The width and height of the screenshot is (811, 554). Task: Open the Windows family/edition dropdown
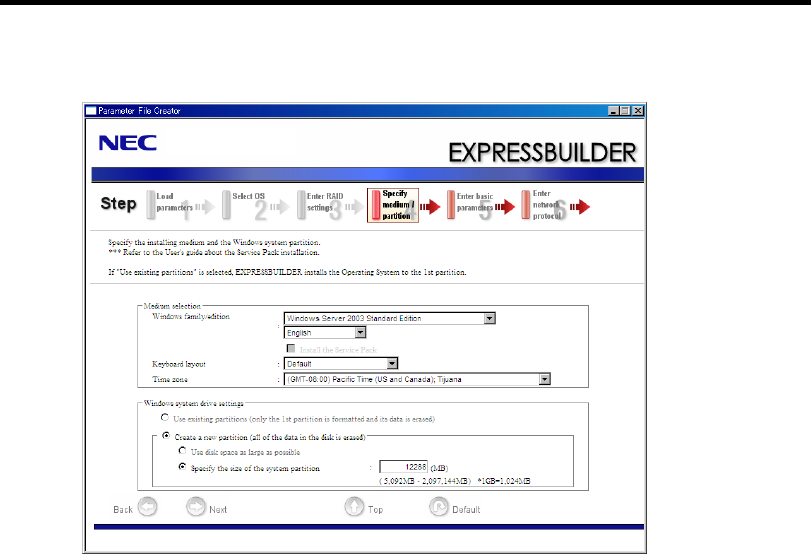pos(490,318)
